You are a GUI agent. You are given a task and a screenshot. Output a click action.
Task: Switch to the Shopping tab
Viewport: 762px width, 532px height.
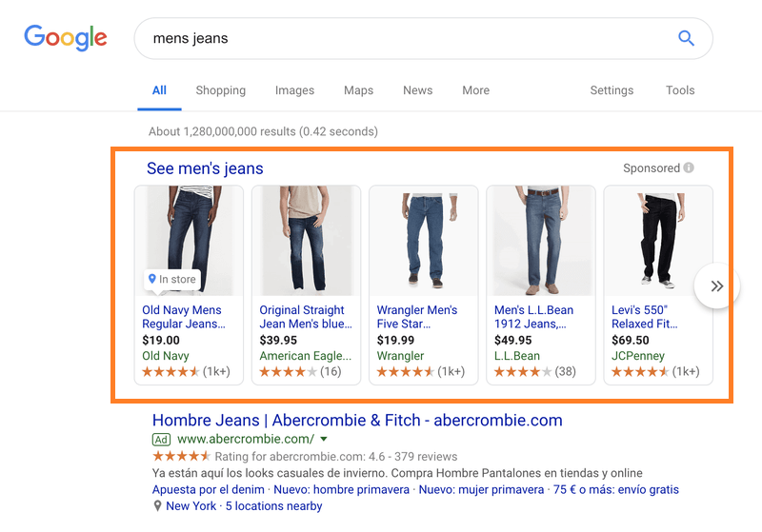[x=221, y=90]
